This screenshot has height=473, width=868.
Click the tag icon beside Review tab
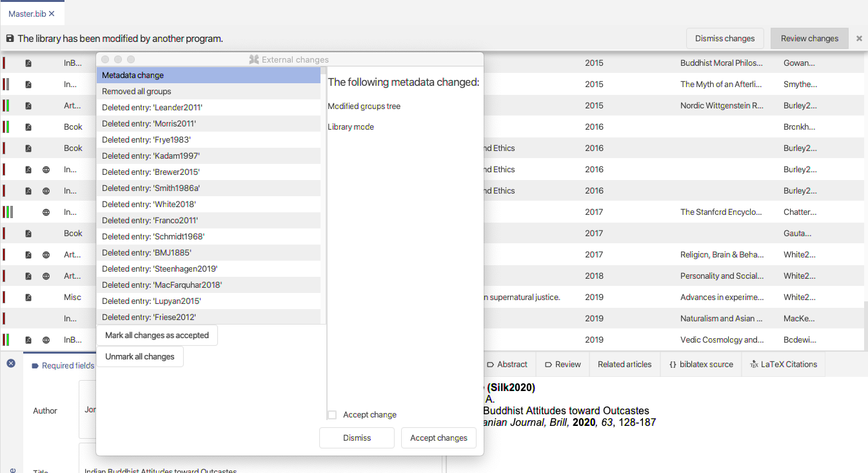coord(548,365)
